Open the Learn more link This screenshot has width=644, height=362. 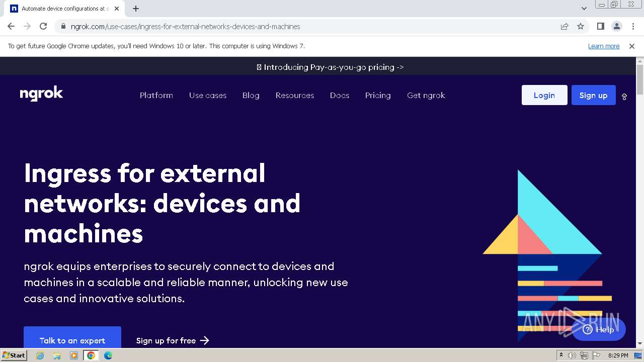pyautogui.click(x=604, y=46)
